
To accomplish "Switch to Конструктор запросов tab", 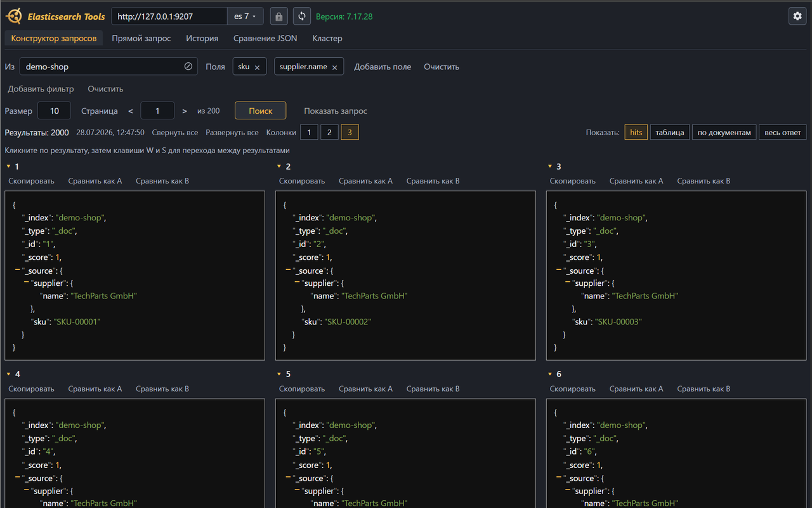I will 54,38.
